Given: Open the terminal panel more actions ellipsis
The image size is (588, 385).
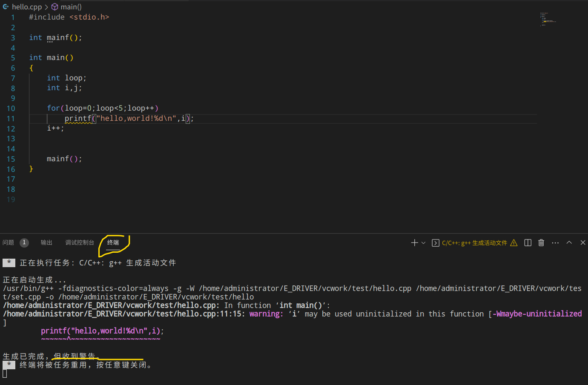Looking at the screenshot, I should 555,242.
